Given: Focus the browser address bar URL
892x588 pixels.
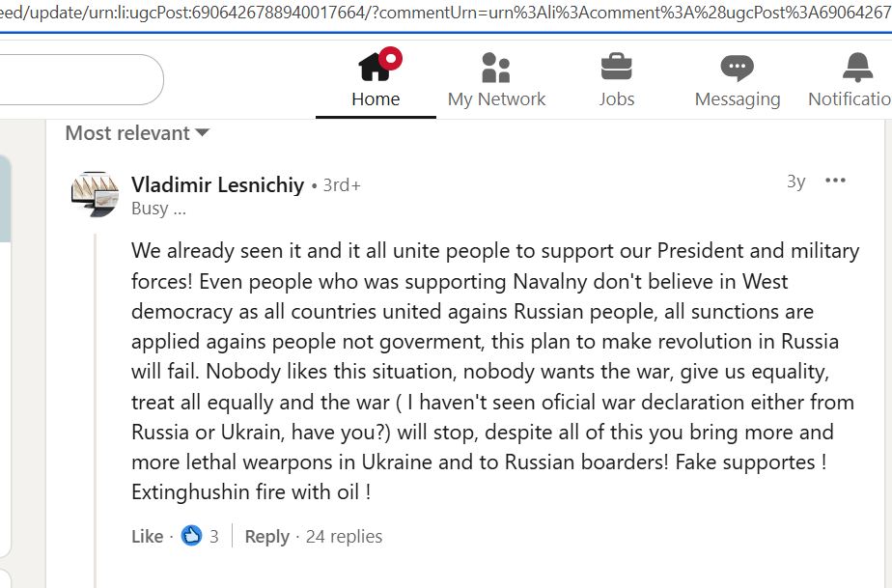Looking at the screenshot, I should pyautogui.click(x=444, y=14).
